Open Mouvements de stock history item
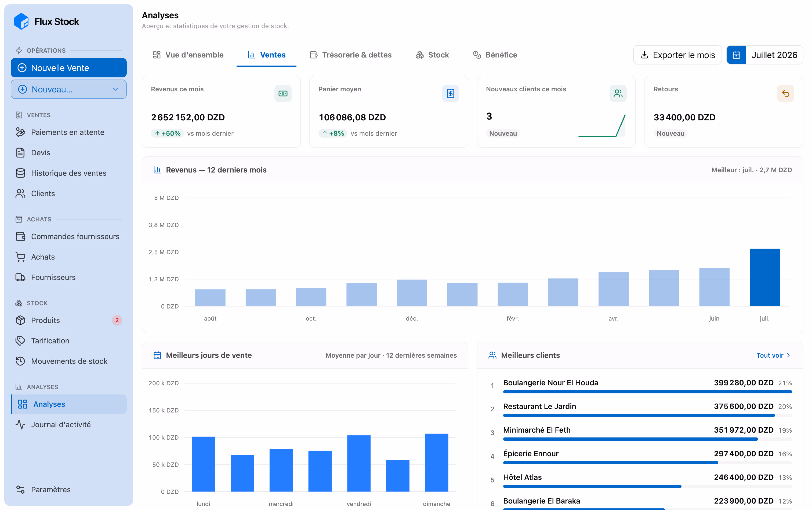The width and height of the screenshot is (812, 510). [x=69, y=361]
